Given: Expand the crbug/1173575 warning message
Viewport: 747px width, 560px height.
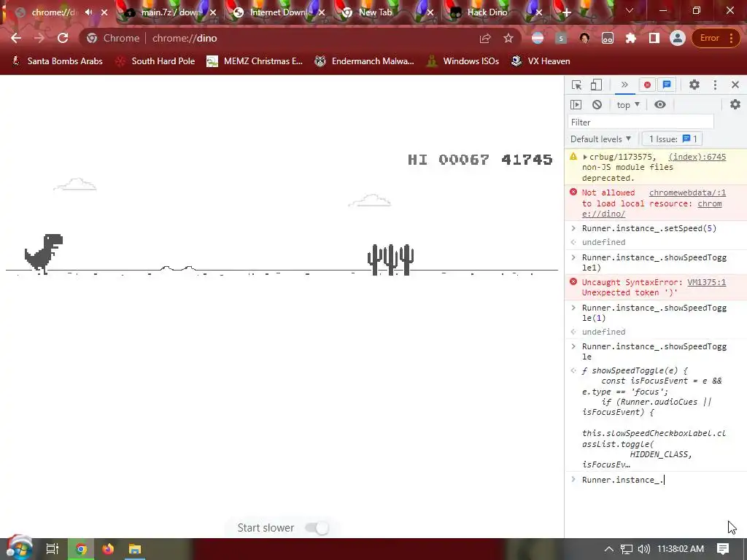Looking at the screenshot, I should [x=585, y=157].
